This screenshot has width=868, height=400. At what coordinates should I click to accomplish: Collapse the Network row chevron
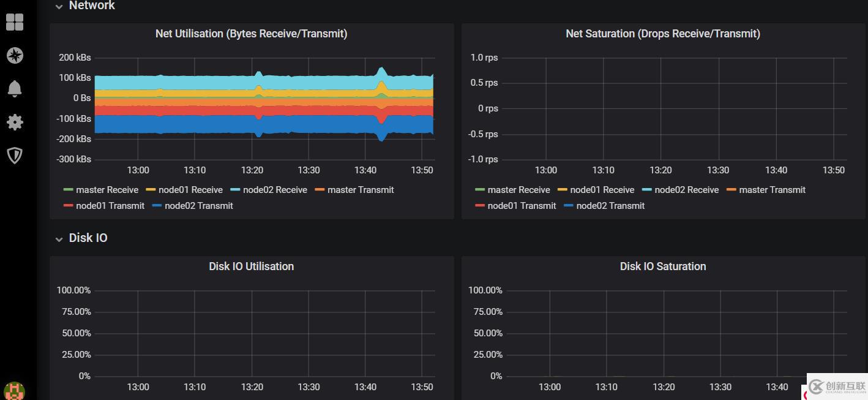tap(59, 7)
